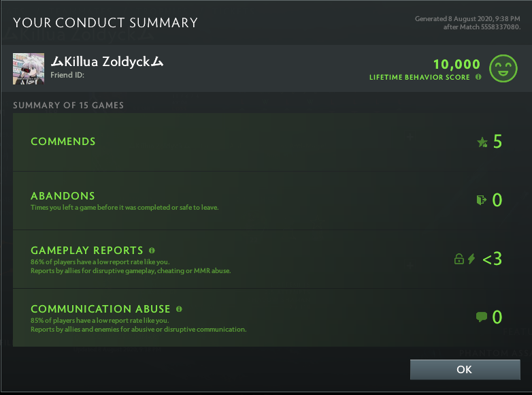The image size is (532, 395).
Task: Select the Abandons heading
Action: click(x=63, y=196)
